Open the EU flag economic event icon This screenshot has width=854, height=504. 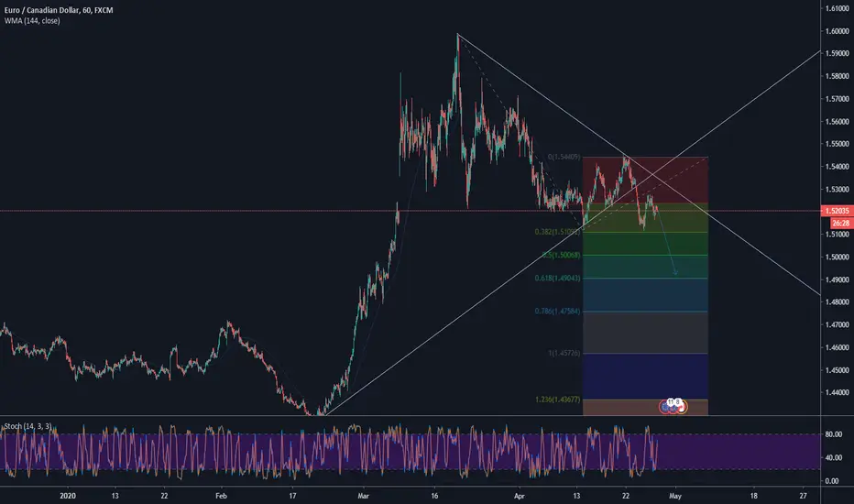coord(665,407)
